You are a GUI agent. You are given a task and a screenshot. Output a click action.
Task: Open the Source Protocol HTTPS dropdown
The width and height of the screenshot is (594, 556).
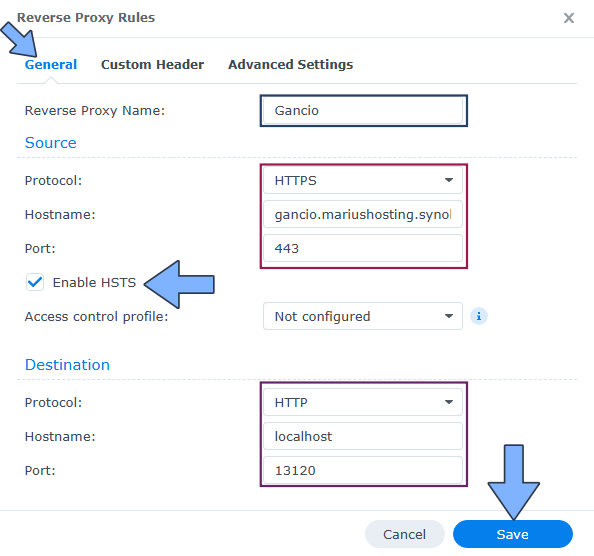(363, 180)
